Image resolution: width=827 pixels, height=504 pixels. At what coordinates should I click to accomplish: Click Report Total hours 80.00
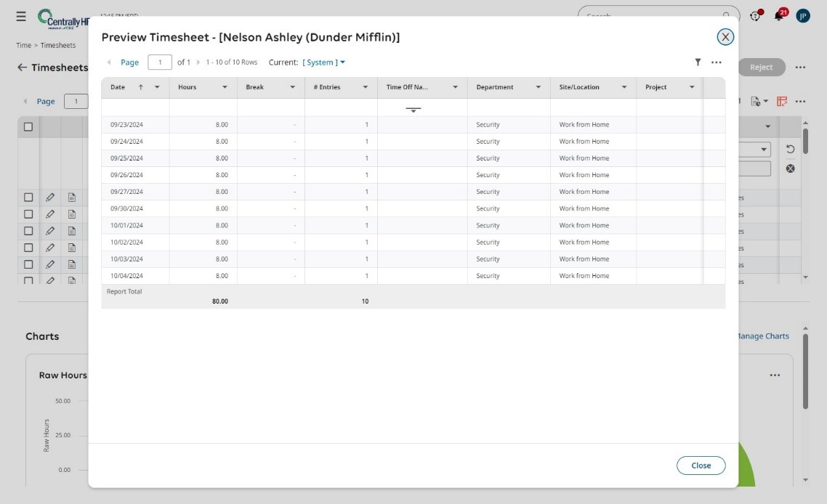[220, 301]
